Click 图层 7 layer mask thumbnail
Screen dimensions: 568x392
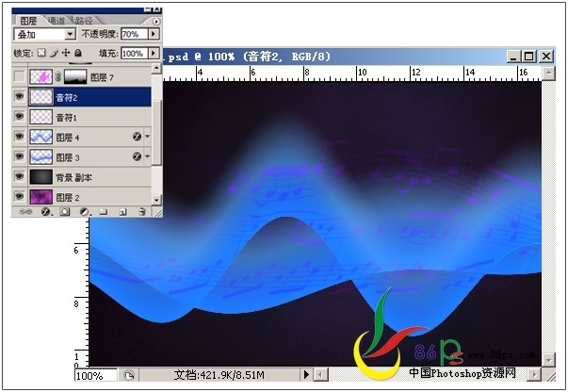click(75, 76)
